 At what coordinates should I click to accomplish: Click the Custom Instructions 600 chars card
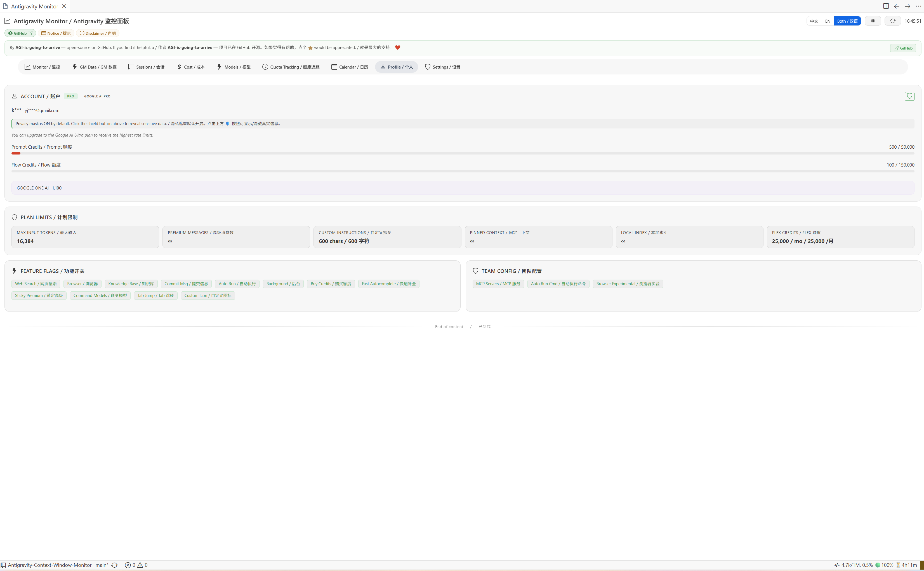[387, 237]
